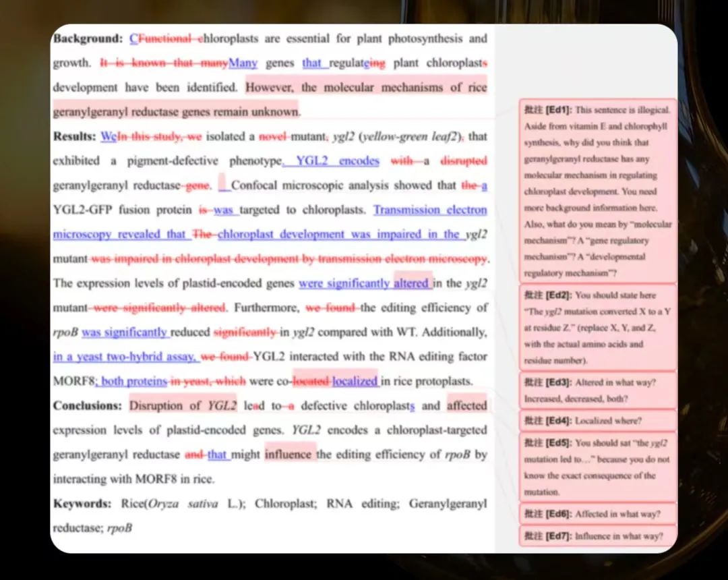
Task: Click deleted word 'Functional' in Background
Action: (164, 38)
